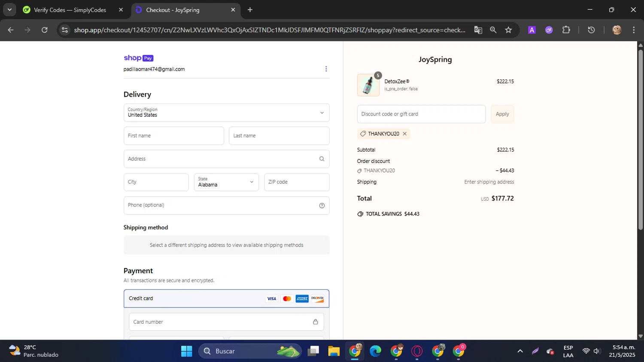
Task: Select the Checkout - JoySpring tab
Action: pos(173,10)
